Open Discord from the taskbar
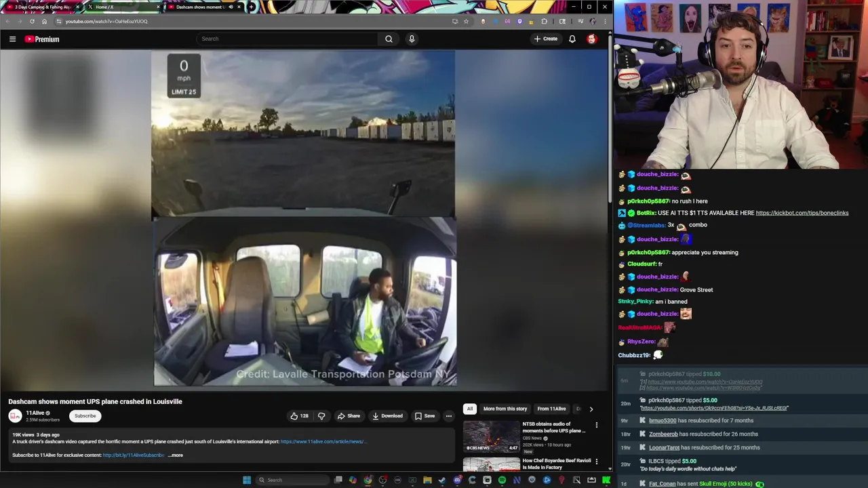This screenshot has width=868, height=488. (x=458, y=480)
